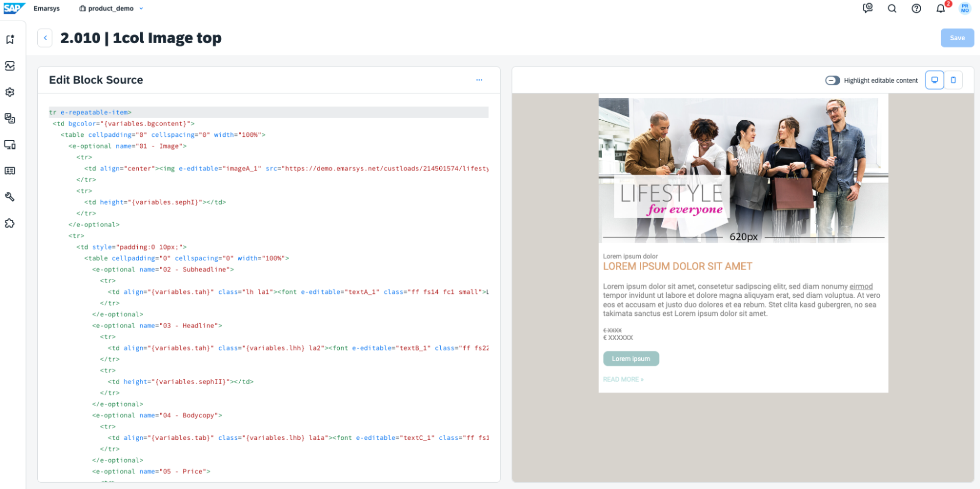Image resolution: width=980 pixels, height=489 pixels.
Task: Click the td height variables.sephII line
Action: point(180,382)
